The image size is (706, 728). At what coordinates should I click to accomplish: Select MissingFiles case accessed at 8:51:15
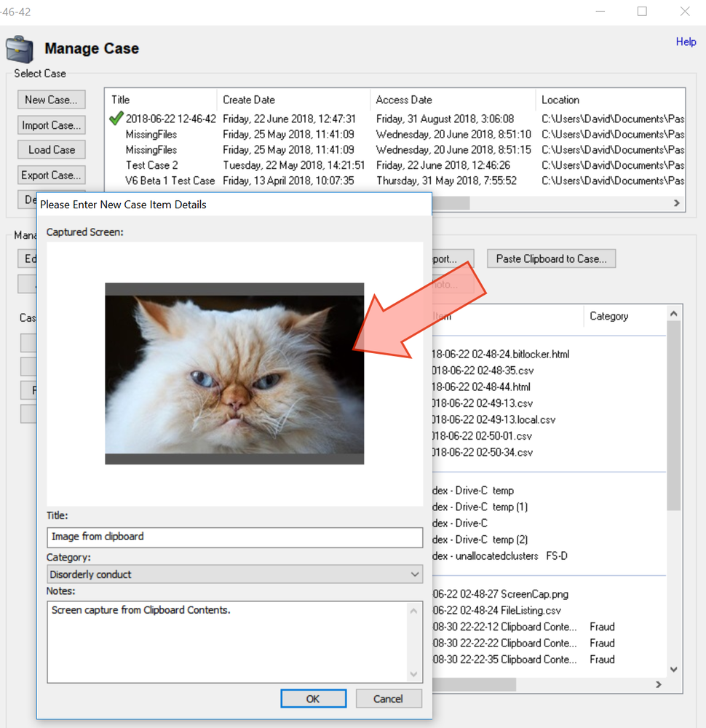click(x=397, y=150)
